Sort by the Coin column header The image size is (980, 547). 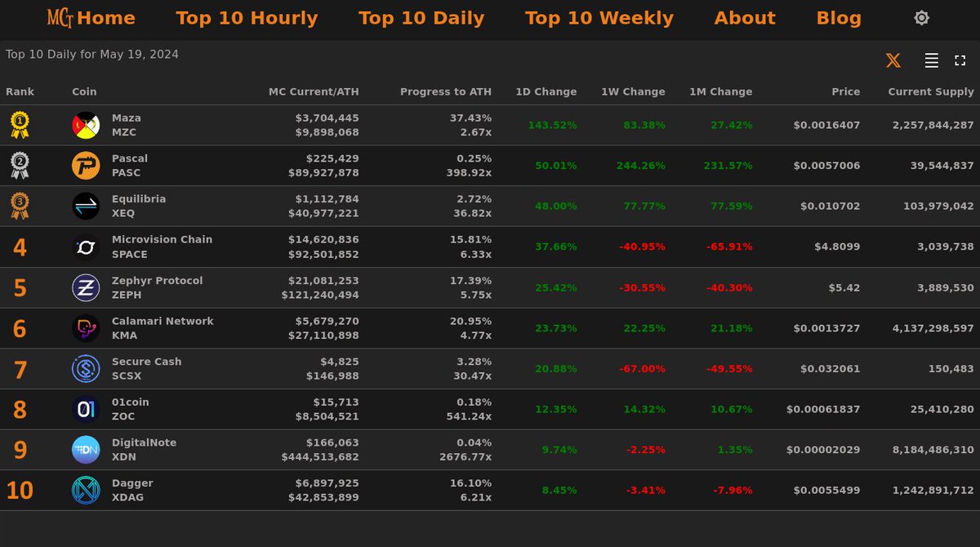(84, 92)
